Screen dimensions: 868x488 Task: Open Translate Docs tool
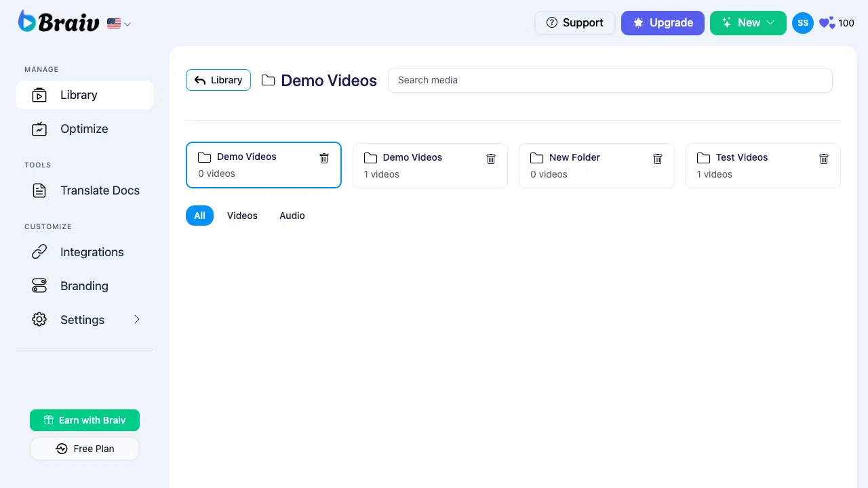pos(85,190)
